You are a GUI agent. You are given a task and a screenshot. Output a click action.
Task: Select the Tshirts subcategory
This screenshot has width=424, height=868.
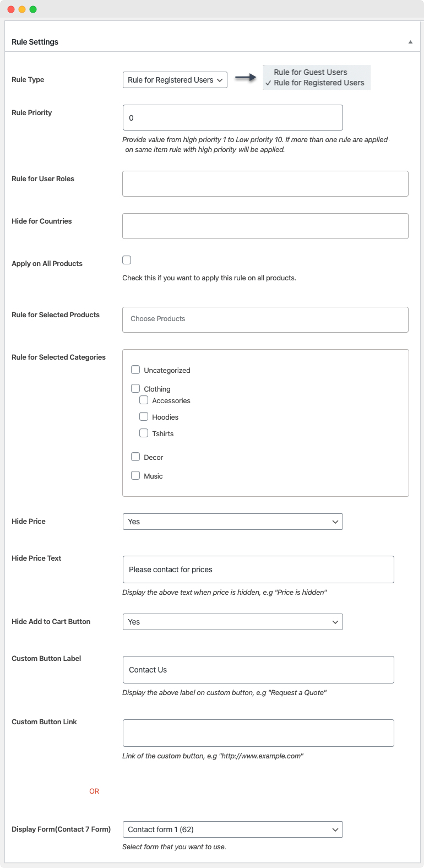[144, 433]
